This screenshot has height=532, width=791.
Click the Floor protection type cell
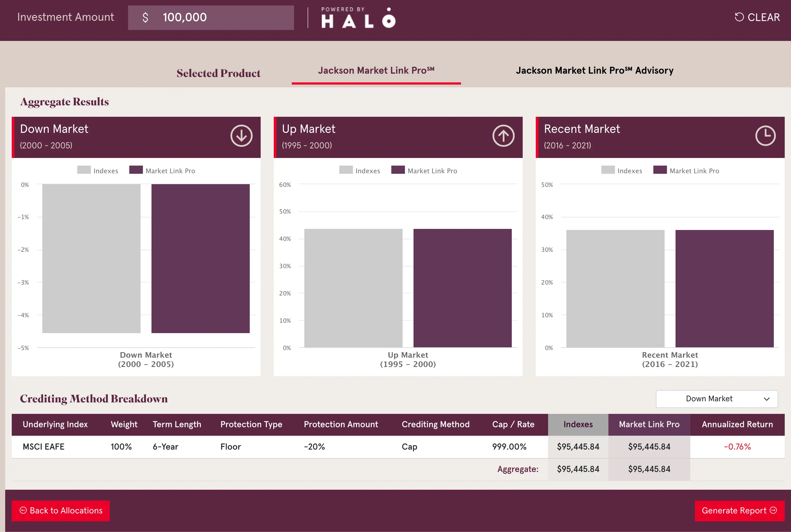[230, 447]
